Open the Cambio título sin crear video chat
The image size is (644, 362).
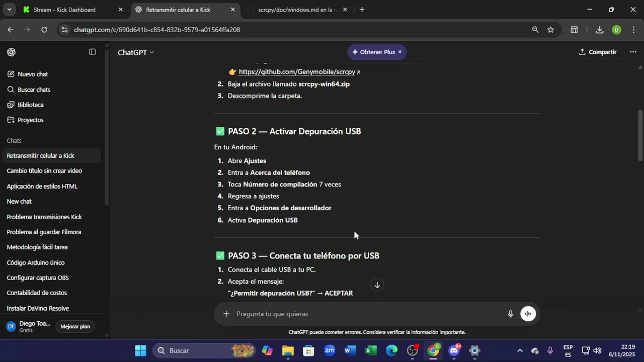(x=44, y=171)
